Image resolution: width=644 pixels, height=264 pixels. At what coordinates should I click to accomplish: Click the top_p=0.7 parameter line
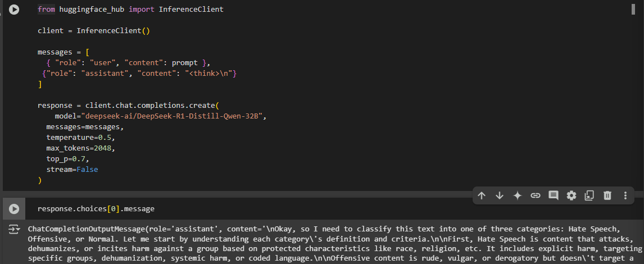click(67, 158)
